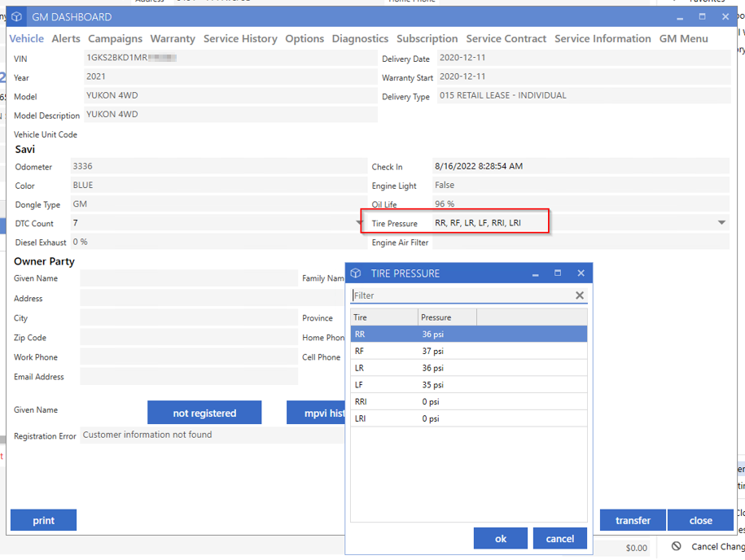Screen dimensions: 745x560
Task: Click the Address input field
Action: point(213,298)
